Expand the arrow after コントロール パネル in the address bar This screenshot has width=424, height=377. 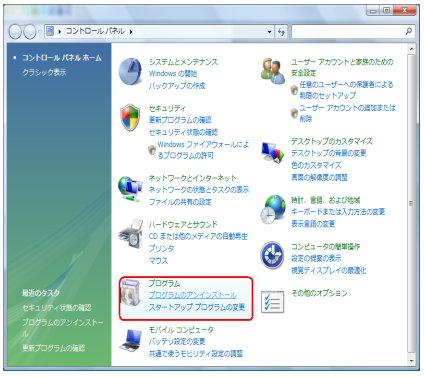click(x=131, y=32)
